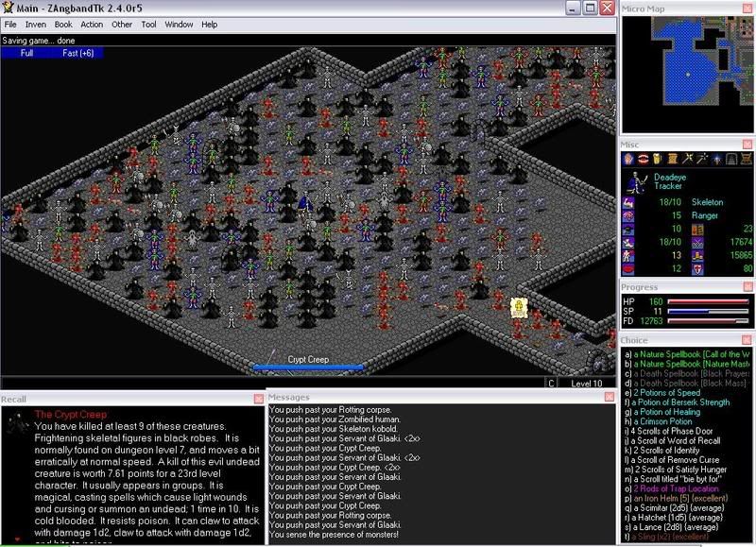Open the Tool menu
The image size is (756, 547).
[148, 25]
